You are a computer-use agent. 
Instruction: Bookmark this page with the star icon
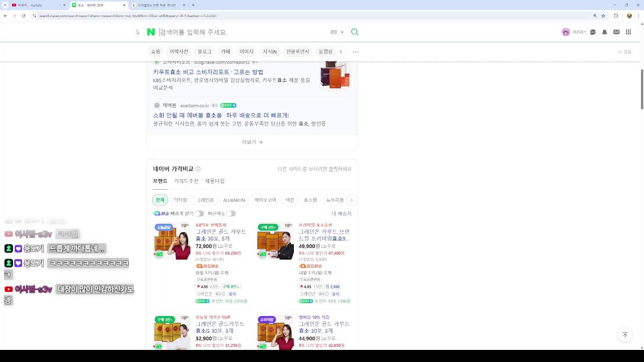[x=603, y=16]
